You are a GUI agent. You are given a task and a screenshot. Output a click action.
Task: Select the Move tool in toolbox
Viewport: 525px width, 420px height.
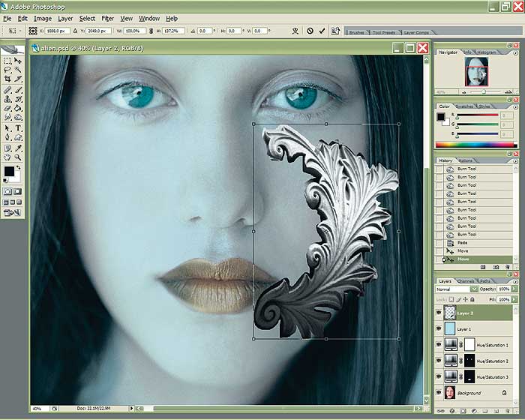click(18, 61)
